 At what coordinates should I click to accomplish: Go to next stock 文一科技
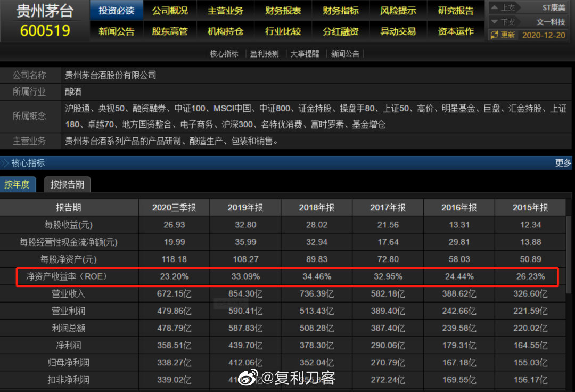[x=551, y=22]
